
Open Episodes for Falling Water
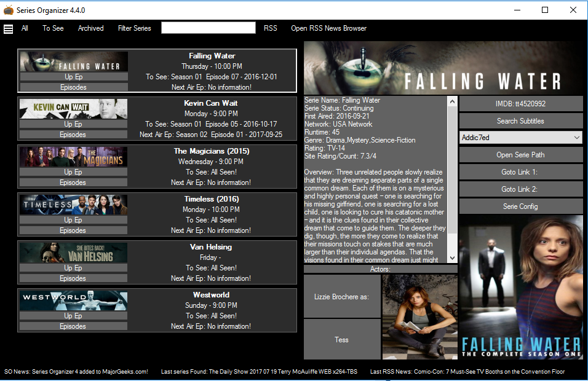[74, 87]
